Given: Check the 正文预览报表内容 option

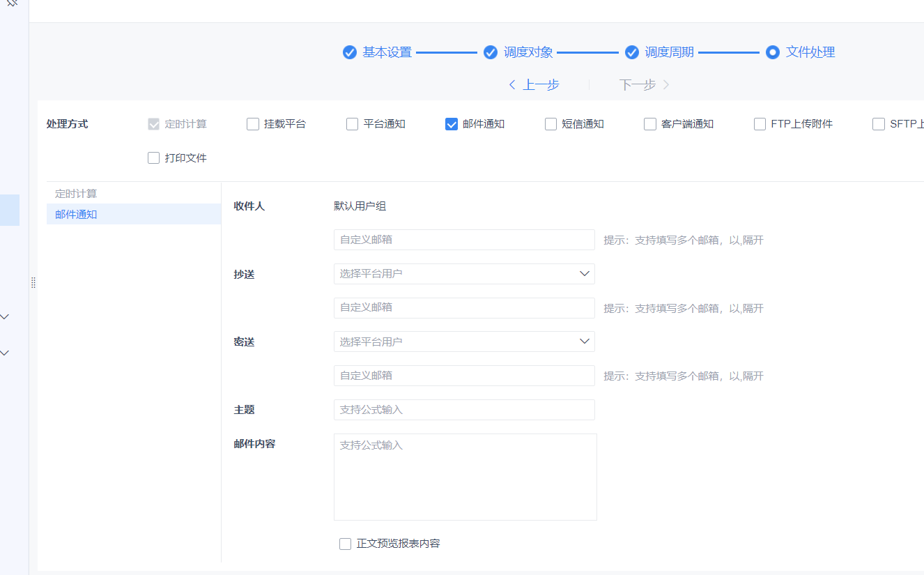Looking at the screenshot, I should [x=345, y=544].
